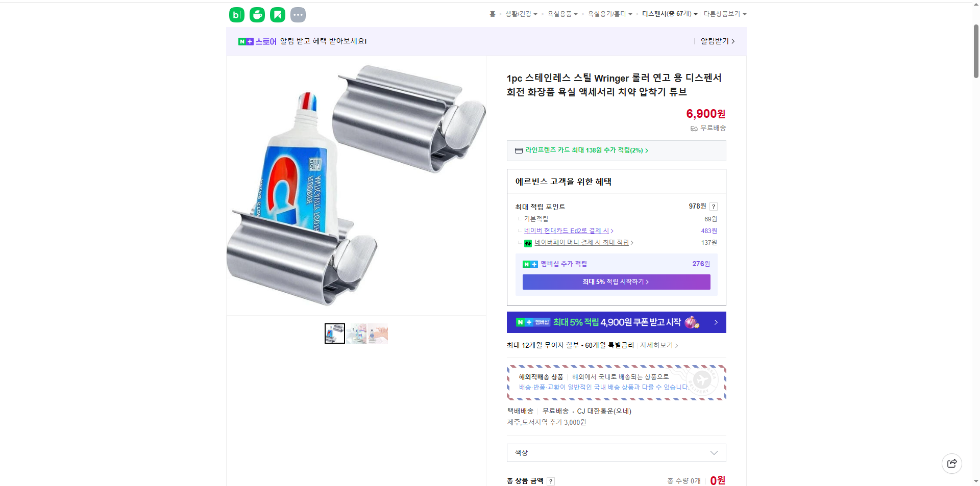Select the N Pay icon beside 네이버페이 머니

[x=528, y=243]
